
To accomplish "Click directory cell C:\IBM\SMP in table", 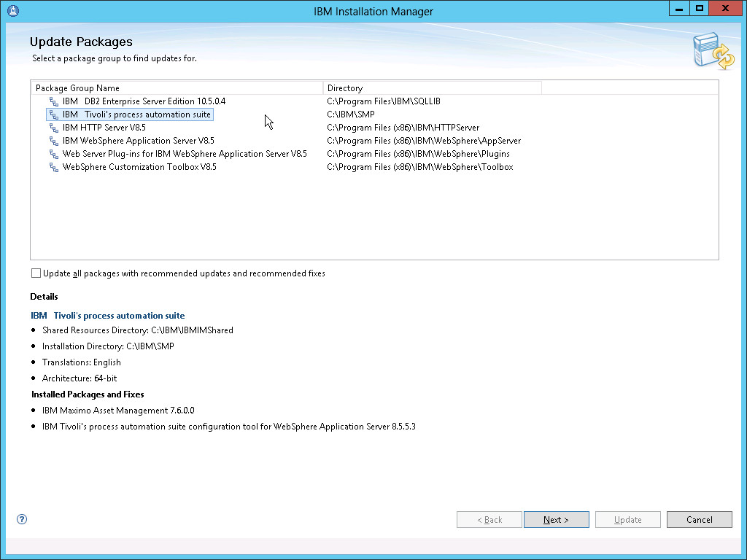I will [351, 114].
